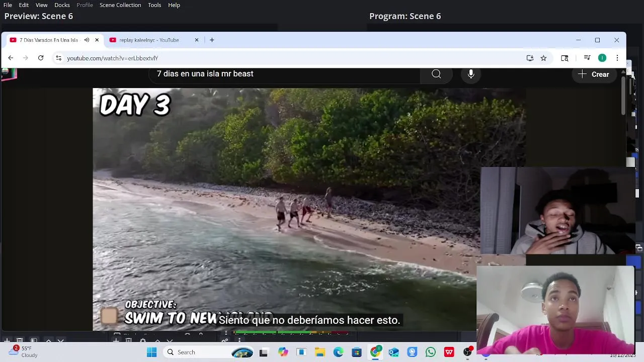Open Chrome tab search icon
Viewport: 644px width, 362px height.
565,58
